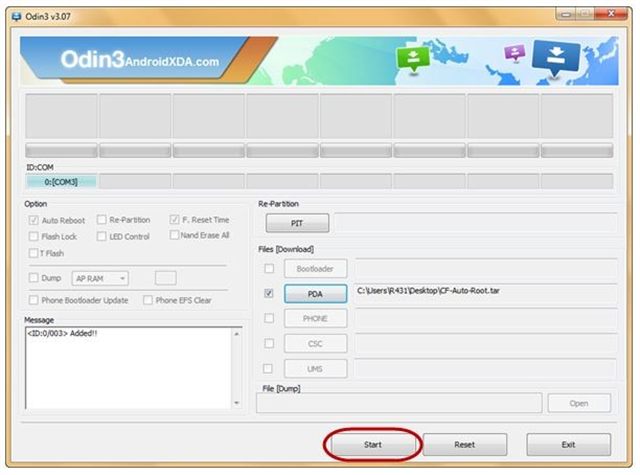Enable the T Flash checkbox
The width and height of the screenshot is (640, 475).
33,253
